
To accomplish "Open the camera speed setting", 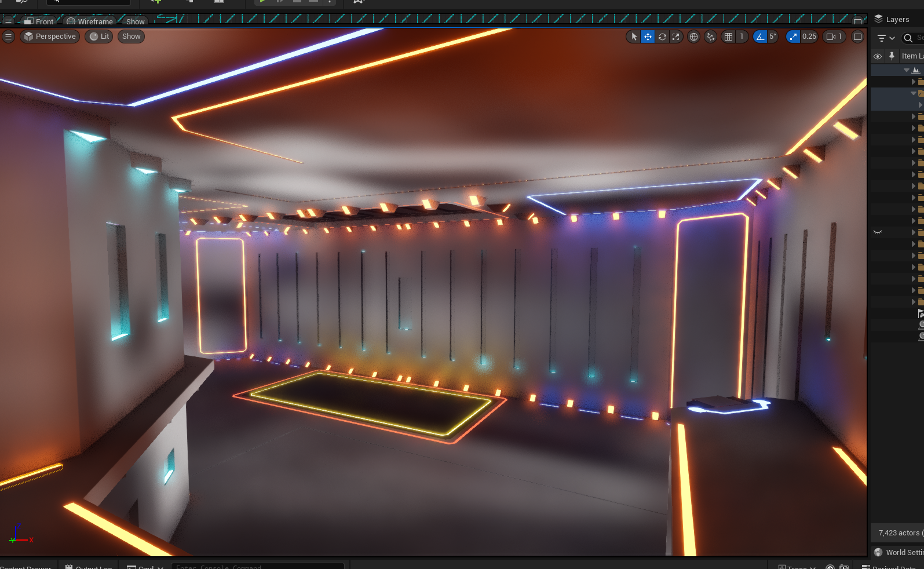I will point(834,37).
